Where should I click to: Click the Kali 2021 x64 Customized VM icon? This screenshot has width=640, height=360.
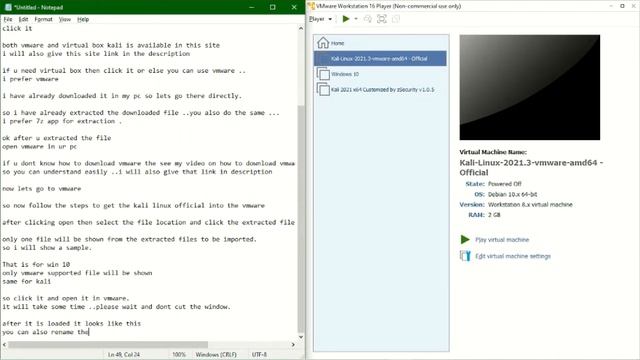tap(323, 89)
